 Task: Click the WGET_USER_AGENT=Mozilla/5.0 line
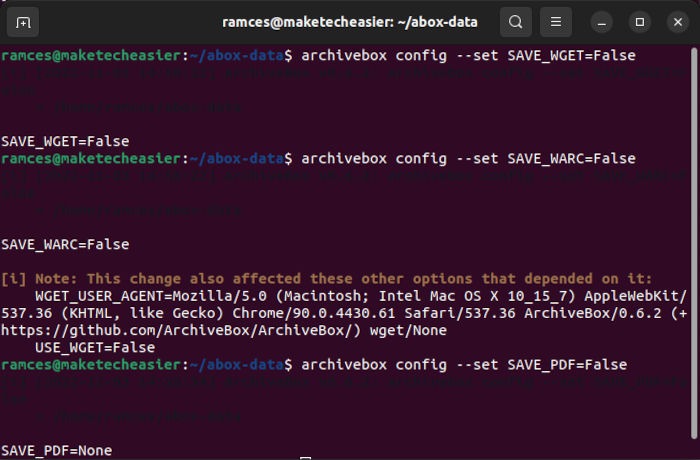(x=361, y=296)
